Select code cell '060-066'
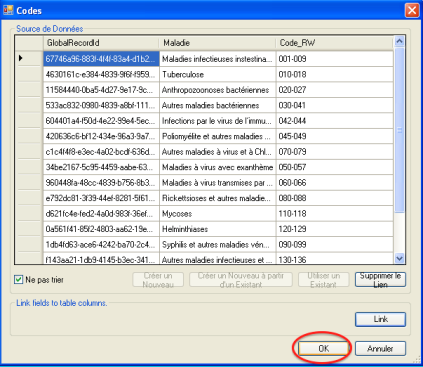 tap(335, 183)
